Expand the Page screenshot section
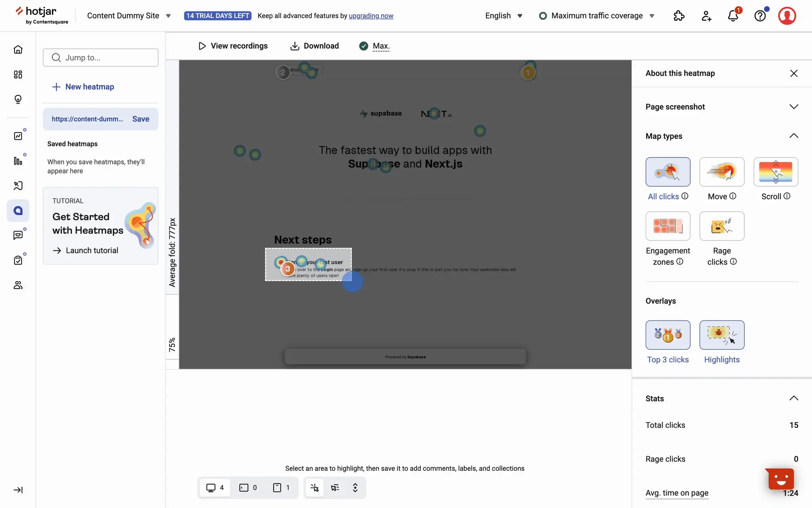 793,107
